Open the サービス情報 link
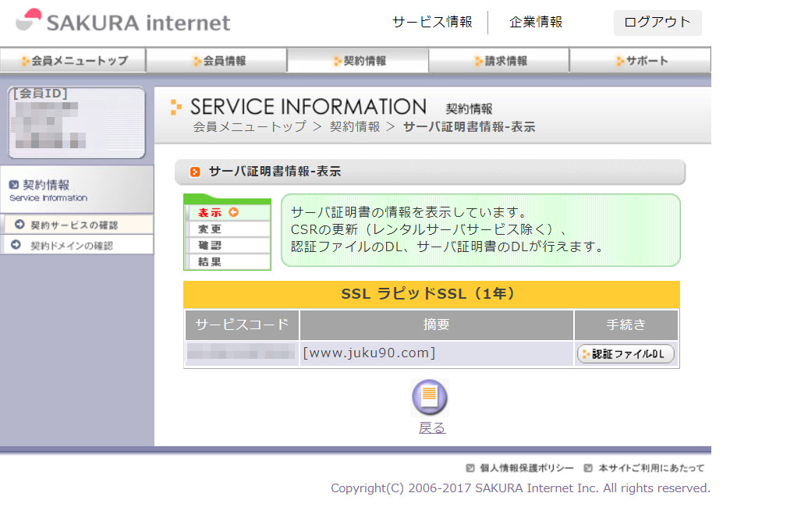This screenshot has height=532, width=801. pyautogui.click(x=432, y=22)
